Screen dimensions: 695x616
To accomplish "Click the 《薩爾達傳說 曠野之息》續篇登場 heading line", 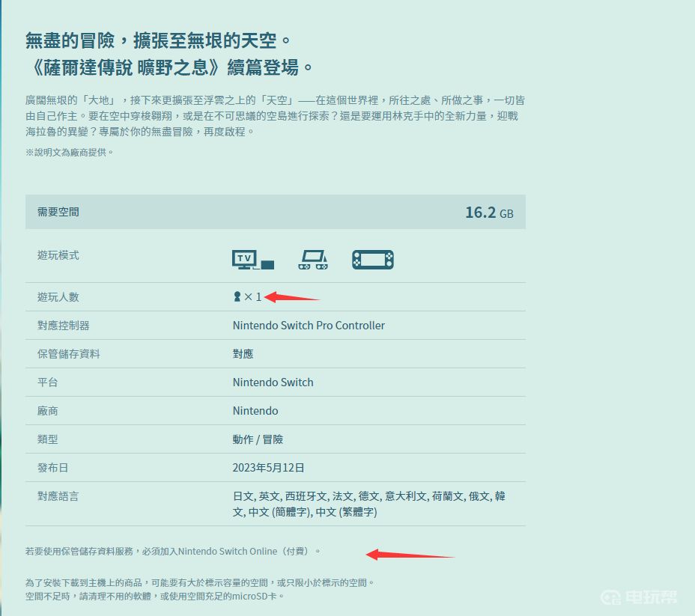I will tap(170, 68).
